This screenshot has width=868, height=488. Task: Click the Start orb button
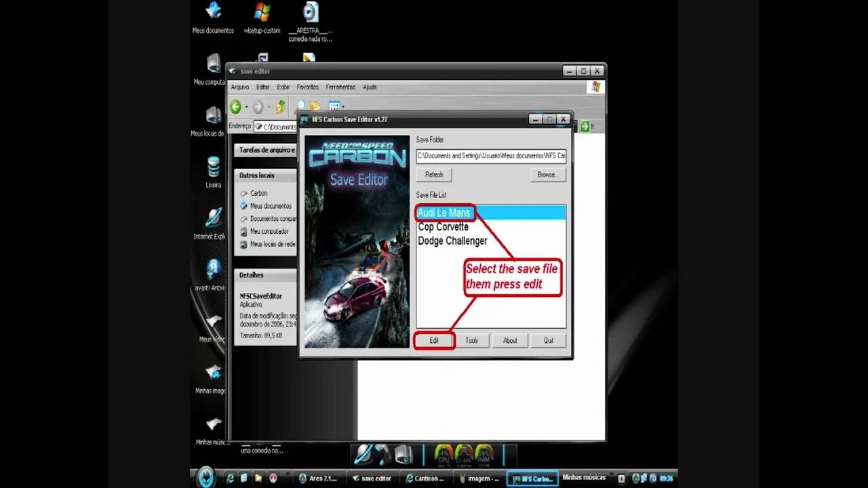[205, 477]
